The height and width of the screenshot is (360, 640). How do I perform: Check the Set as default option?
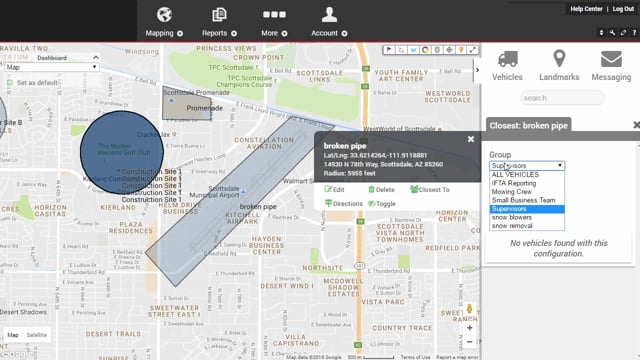10,83
